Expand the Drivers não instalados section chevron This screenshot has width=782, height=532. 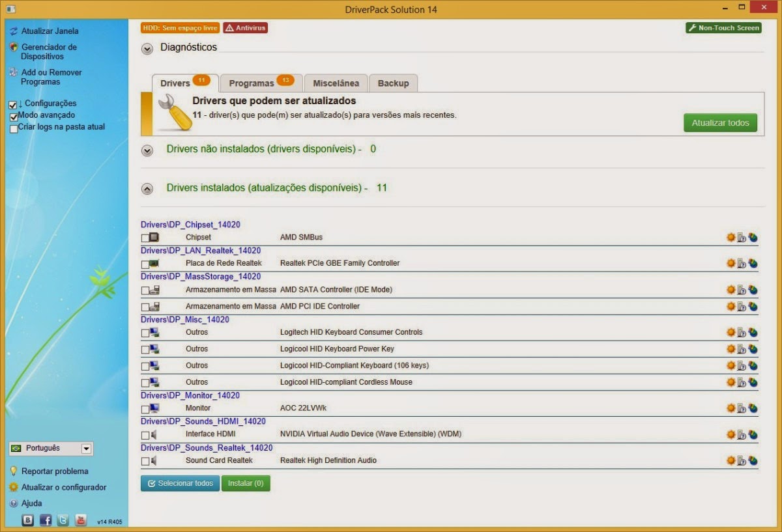[147, 150]
